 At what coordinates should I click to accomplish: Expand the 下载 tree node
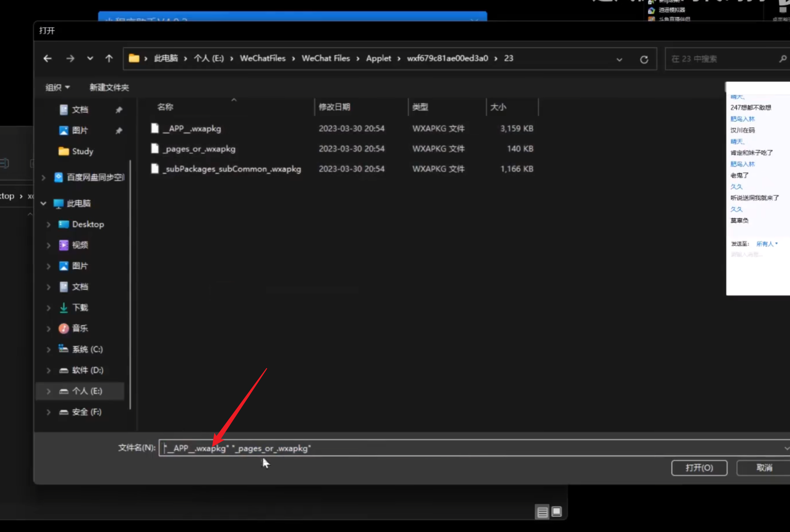[x=49, y=307]
